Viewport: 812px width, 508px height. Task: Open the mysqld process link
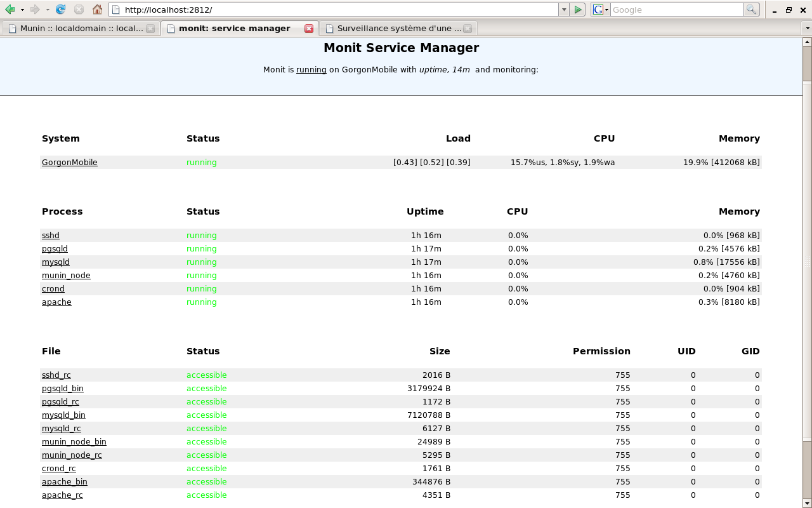56,262
